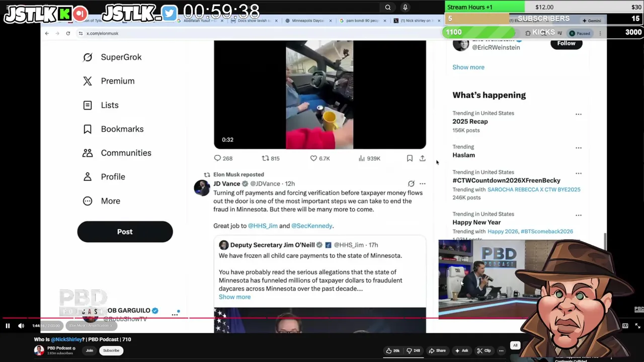Screen dimensions: 644x362
Task: Click the YouTube search magnifier icon
Action: 388,7
